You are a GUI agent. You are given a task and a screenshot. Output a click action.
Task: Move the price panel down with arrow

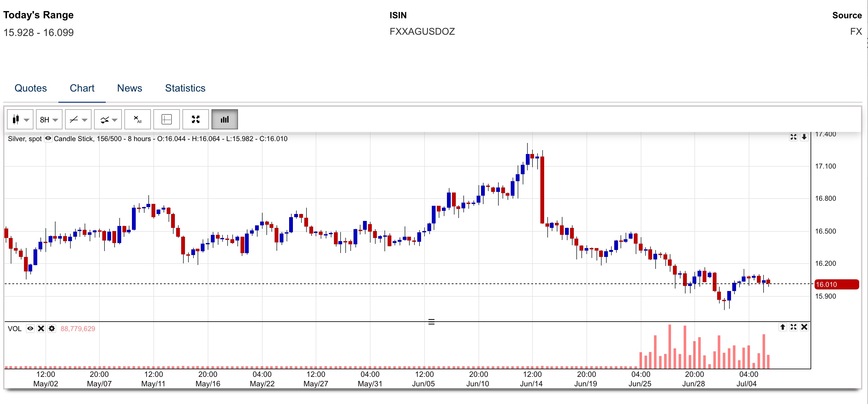click(x=804, y=137)
